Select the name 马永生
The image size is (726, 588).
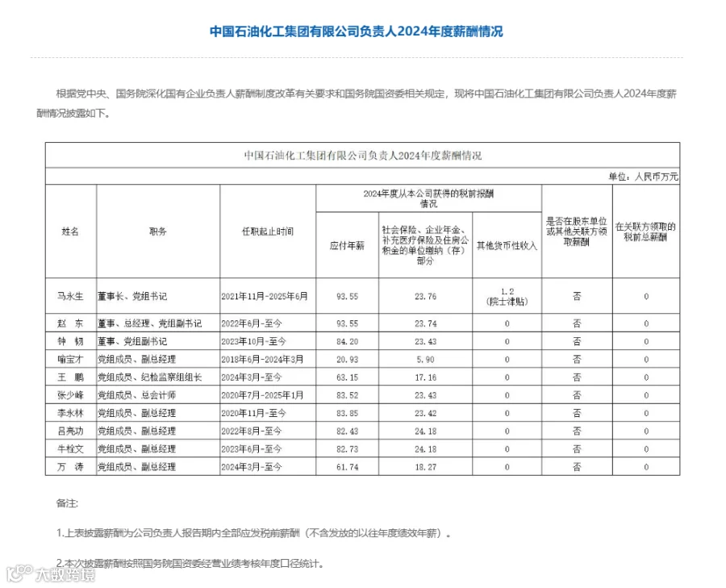(x=70, y=296)
